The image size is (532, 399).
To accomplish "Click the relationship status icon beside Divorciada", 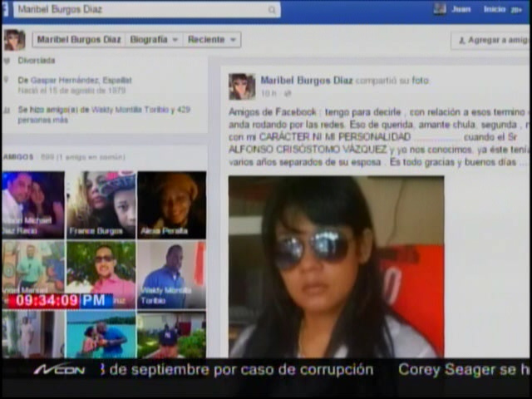I will coord(7,61).
